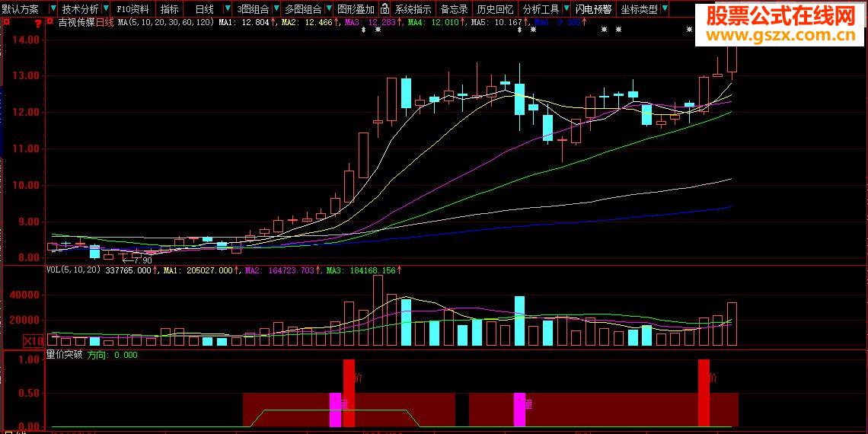The image size is (868, 434).
Task: Click the 闪电预警 button
Action: pos(592,9)
